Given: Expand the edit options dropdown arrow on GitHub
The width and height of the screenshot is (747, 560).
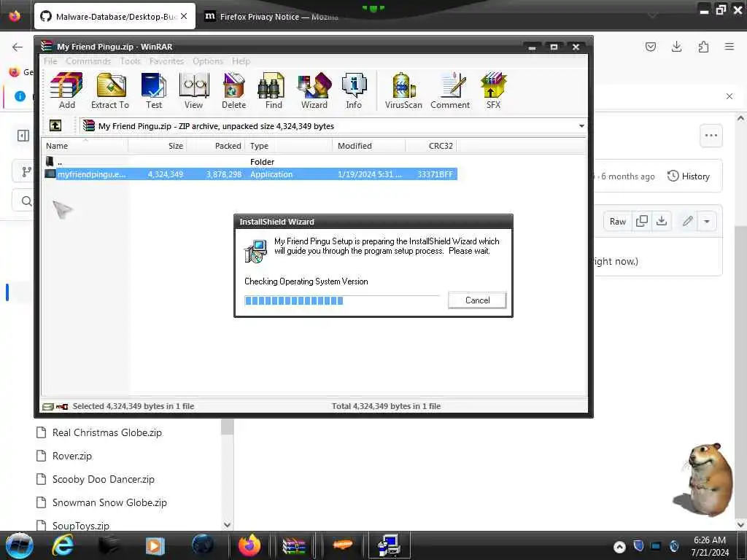Looking at the screenshot, I should (706, 221).
